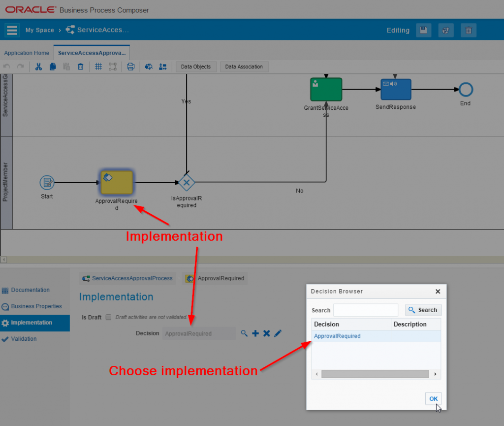The width and height of the screenshot is (504, 426).
Task: Click the Cut scissors icon
Action: [x=38, y=66]
